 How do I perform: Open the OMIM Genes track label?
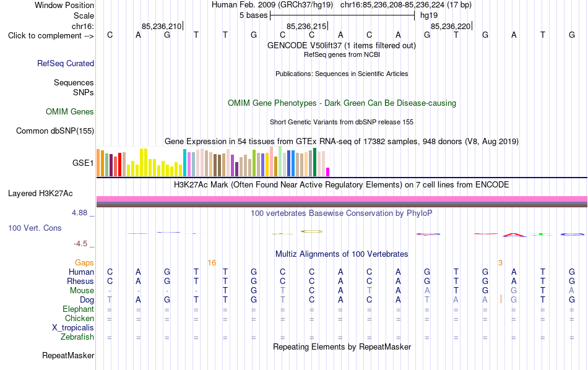pyautogui.click(x=70, y=112)
